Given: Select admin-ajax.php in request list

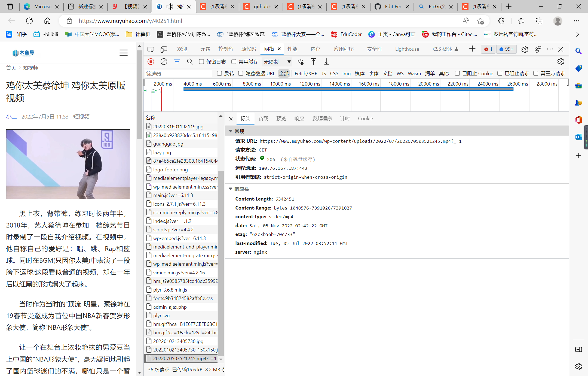Looking at the screenshot, I should (170, 307).
